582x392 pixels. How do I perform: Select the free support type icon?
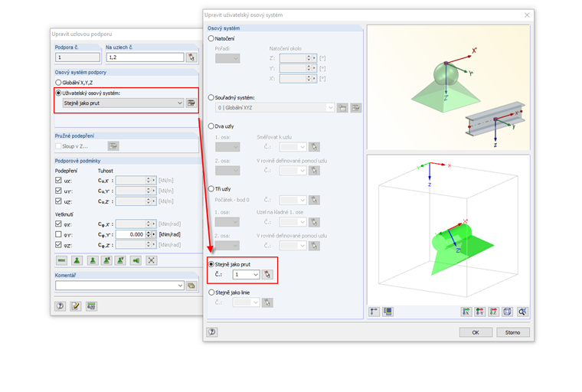pos(61,260)
